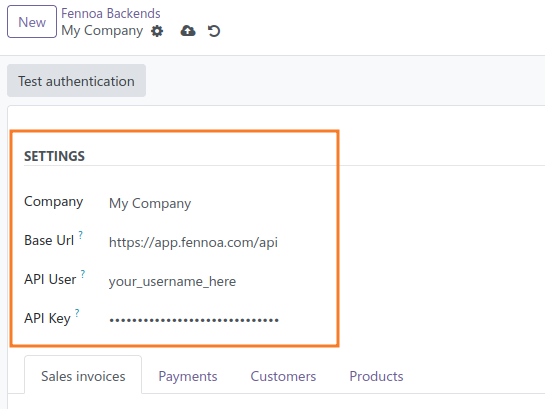545x409 pixels.
Task: Show help tooltip for API Key
Action: (77, 313)
